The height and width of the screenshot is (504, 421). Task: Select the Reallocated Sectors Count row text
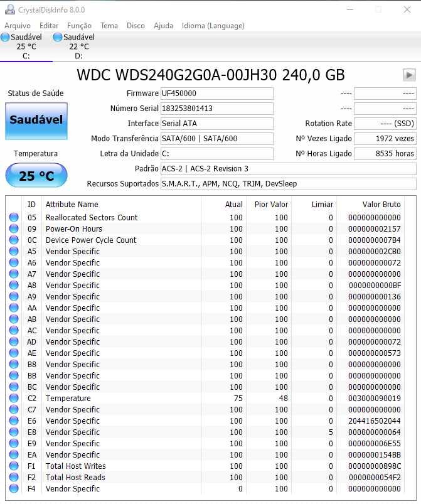click(92, 218)
